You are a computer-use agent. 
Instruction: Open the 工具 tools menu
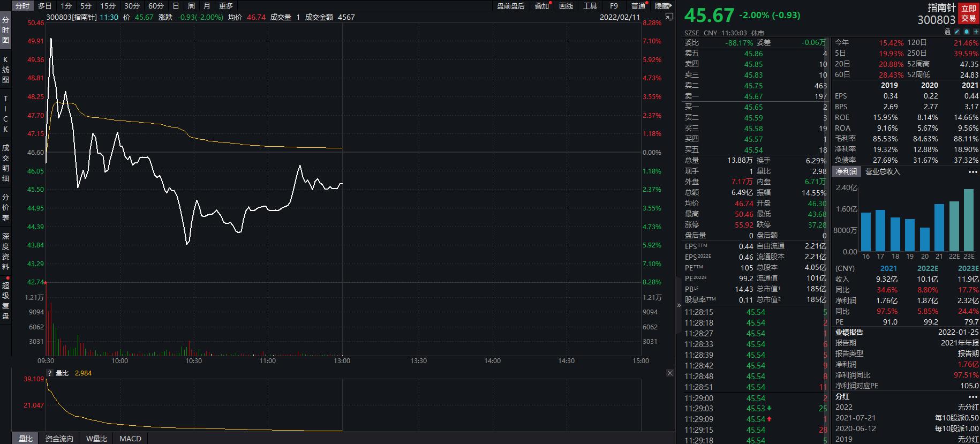pyautogui.click(x=590, y=6)
